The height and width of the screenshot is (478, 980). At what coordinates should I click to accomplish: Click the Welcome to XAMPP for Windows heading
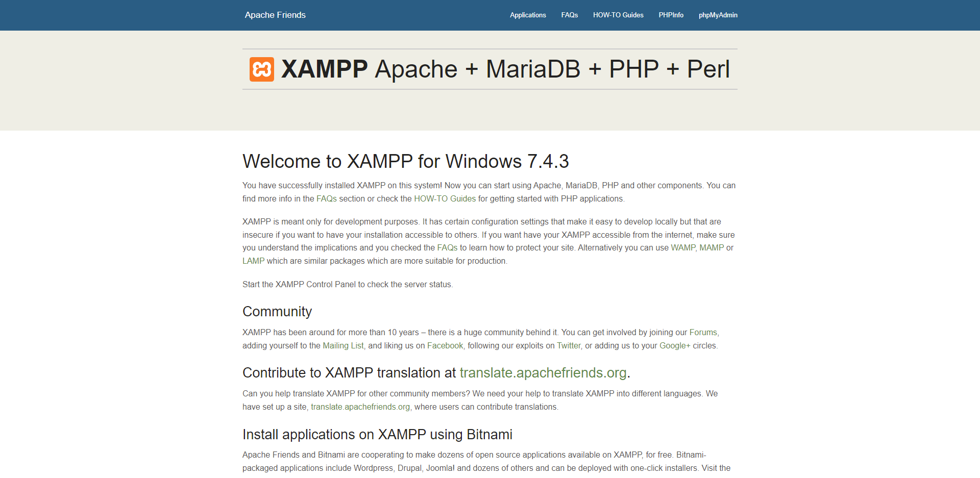tap(405, 161)
